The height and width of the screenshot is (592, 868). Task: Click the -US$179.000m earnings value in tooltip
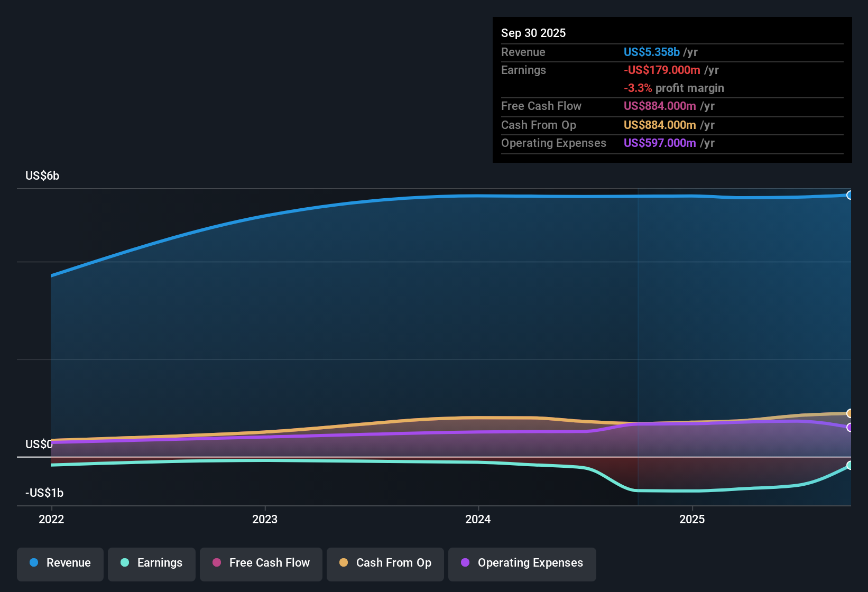click(662, 70)
